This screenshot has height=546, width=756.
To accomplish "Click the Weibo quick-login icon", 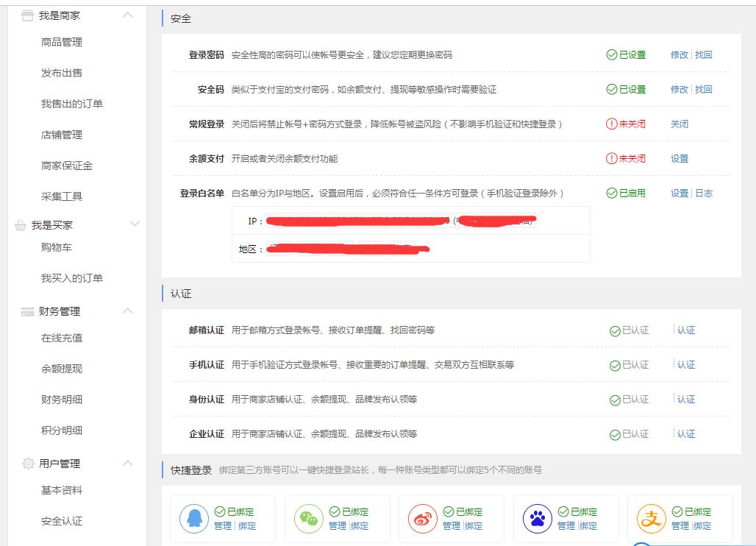I will pyautogui.click(x=423, y=520).
